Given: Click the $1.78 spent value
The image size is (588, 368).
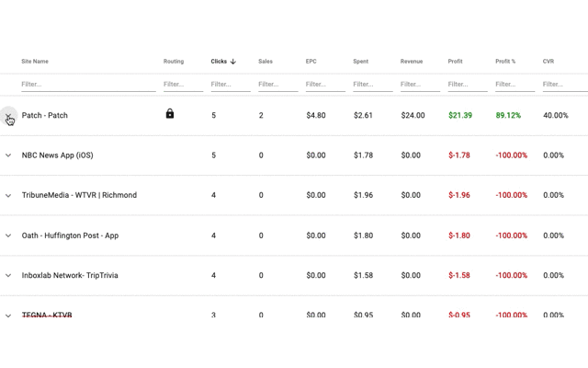Looking at the screenshot, I should click(x=363, y=155).
